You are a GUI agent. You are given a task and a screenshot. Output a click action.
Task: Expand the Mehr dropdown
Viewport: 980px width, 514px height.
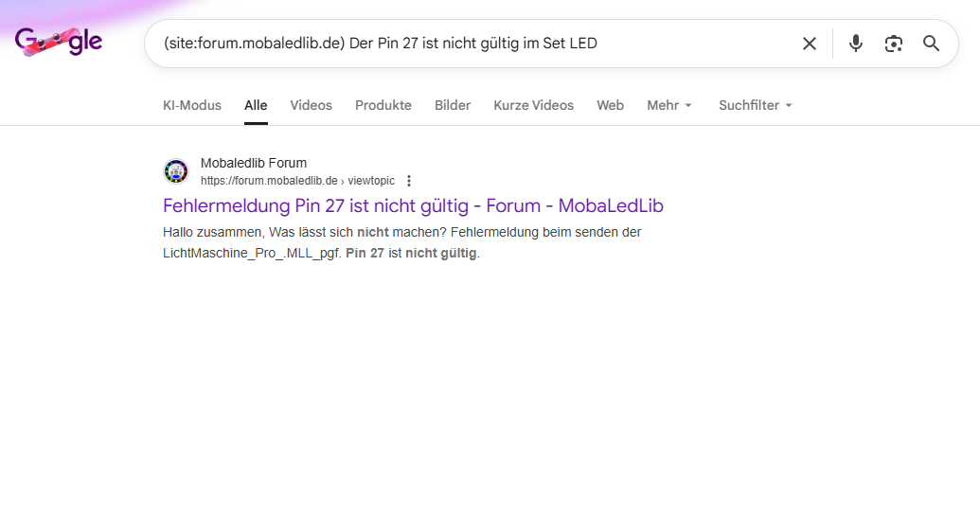[x=669, y=105]
